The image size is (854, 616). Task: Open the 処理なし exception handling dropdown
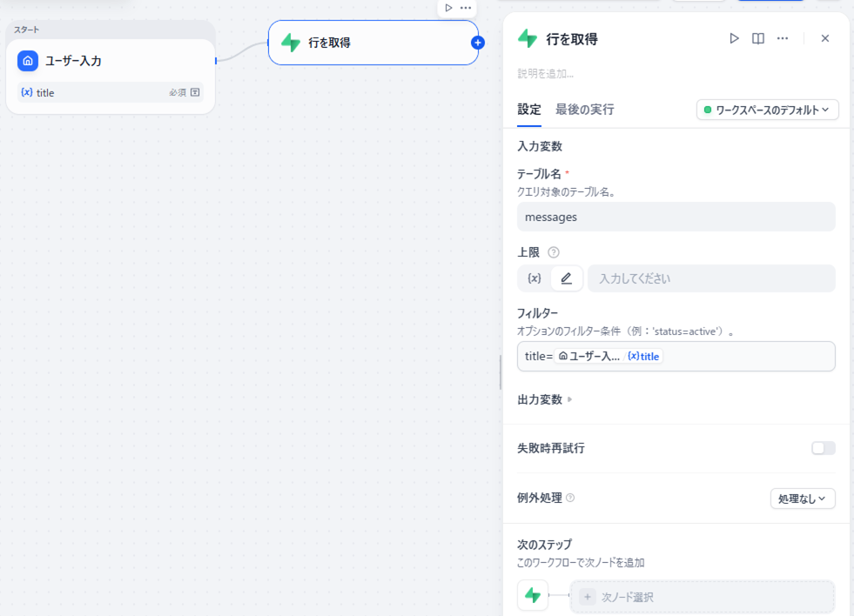(x=803, y=499)
